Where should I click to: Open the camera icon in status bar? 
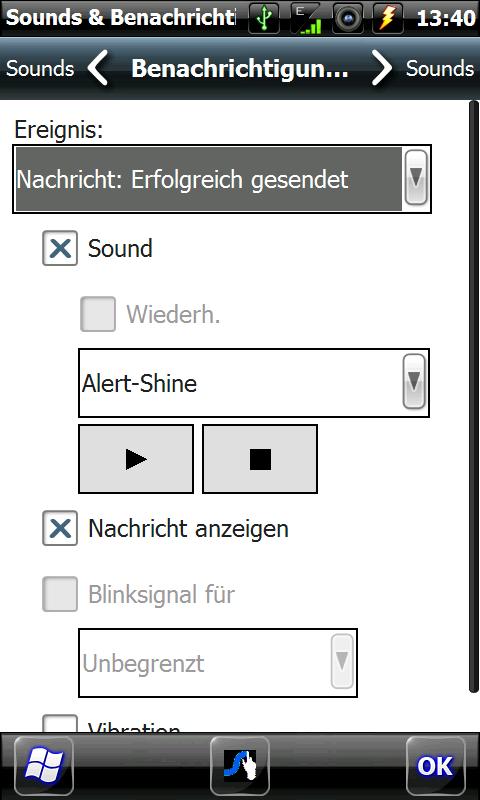point(347,18)
